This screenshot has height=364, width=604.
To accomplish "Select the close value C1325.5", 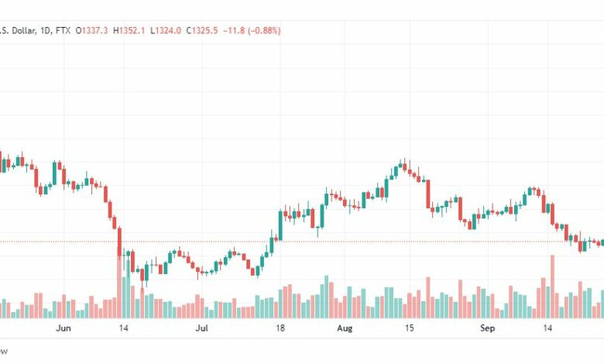I will (x=202, y=30).
